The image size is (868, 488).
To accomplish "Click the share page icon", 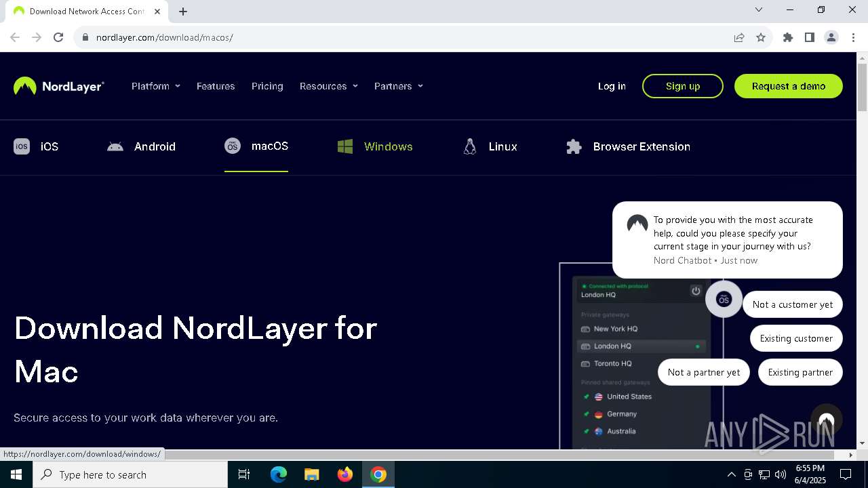I will 739,37.
